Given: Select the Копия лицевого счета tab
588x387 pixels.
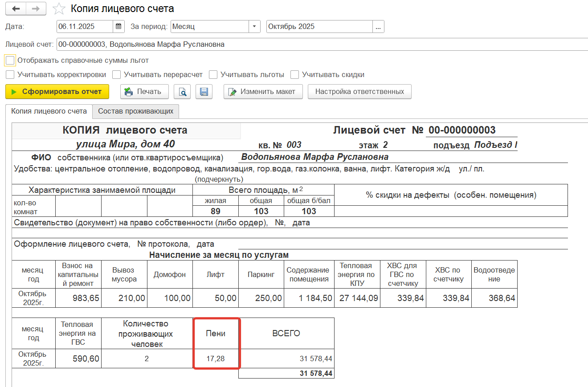Looking at the screenshot, I should 49,111.
